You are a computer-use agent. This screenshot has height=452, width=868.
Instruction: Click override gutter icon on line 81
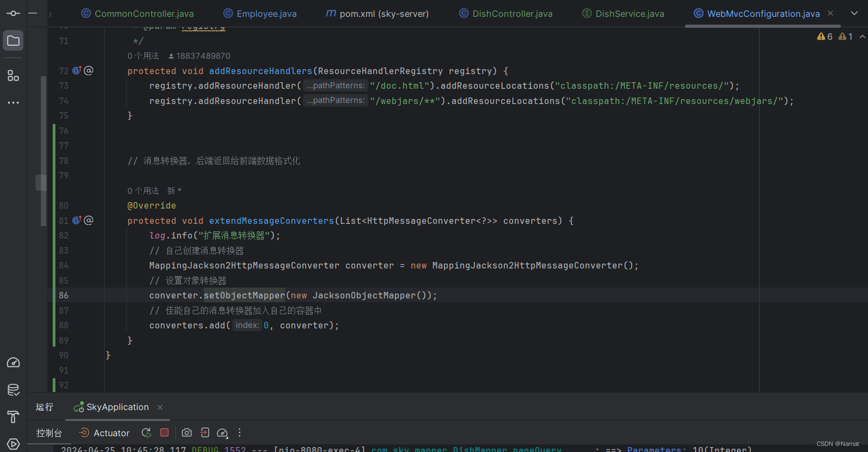click(77, 220)
